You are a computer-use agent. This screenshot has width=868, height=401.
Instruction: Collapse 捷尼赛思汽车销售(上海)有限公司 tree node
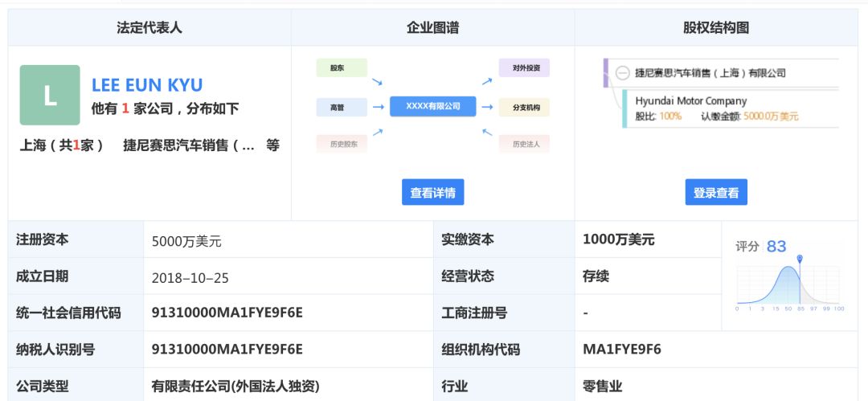[x=623, y=72]
